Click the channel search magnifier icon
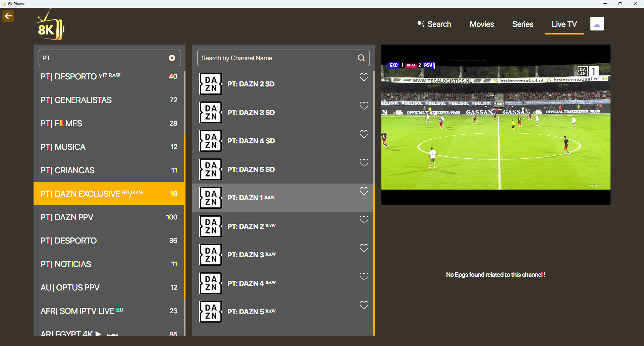Image resolution: width=644 pixels, height=346 pixels. coord(361,58)
